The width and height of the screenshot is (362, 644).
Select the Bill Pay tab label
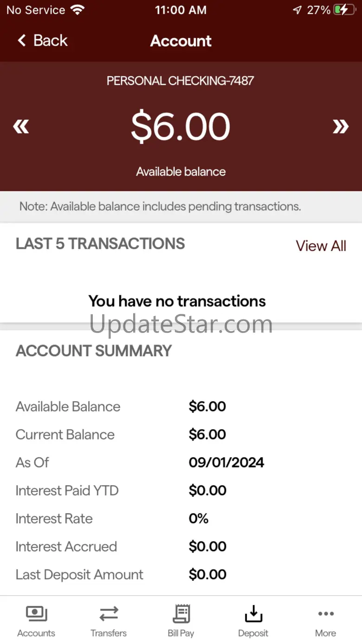click(x=181, y=633)
